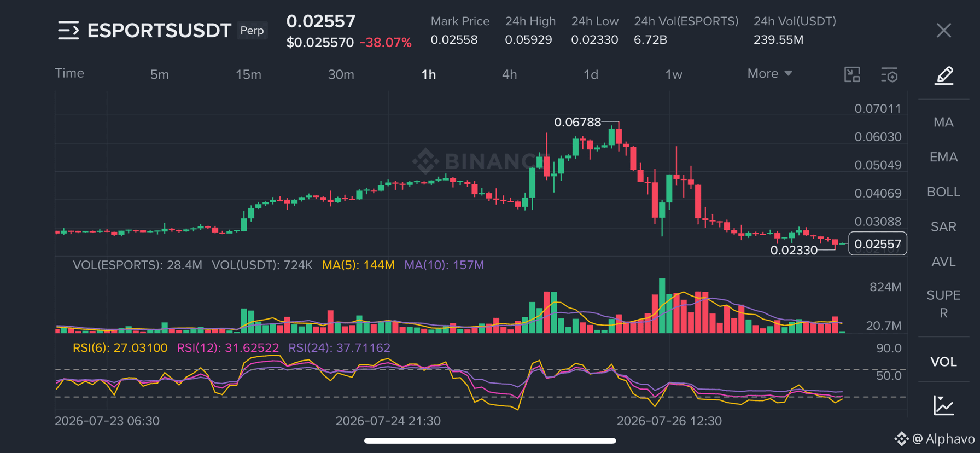
Task: Tap the ESPORTSUSDT pair name
Action: coord(159,31)
